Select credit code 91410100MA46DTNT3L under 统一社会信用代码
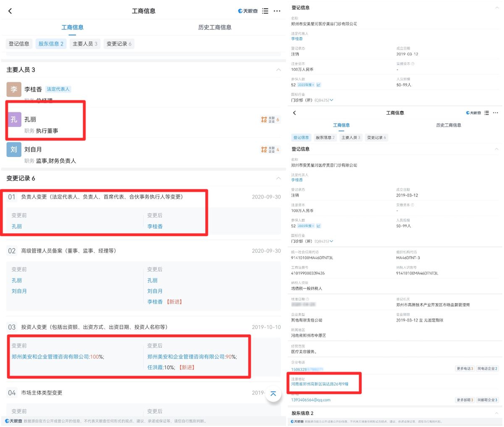The image size is (504, 427). pyautogui.click(x=312, y=258)
